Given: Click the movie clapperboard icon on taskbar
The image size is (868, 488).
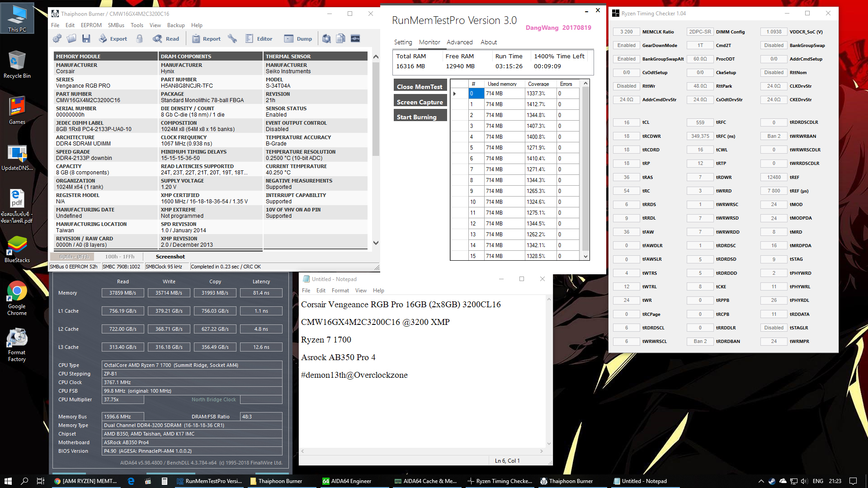Looking at the screenshot, I should 148,481.
